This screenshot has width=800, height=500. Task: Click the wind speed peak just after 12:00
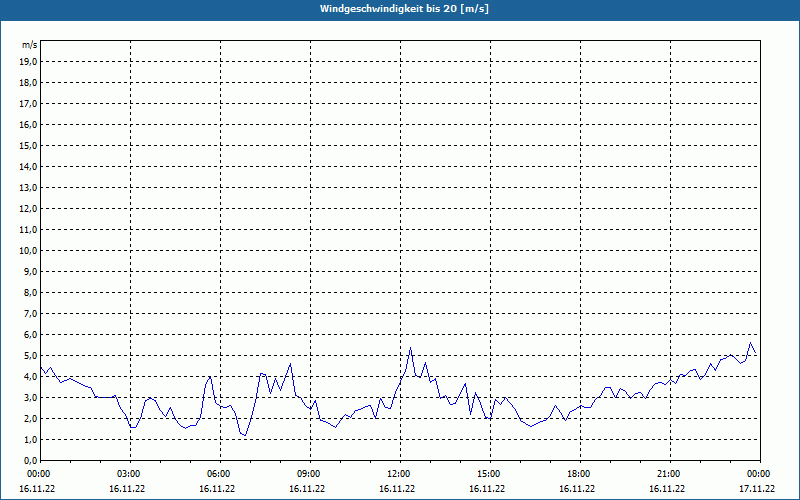[x=410, y=348]
